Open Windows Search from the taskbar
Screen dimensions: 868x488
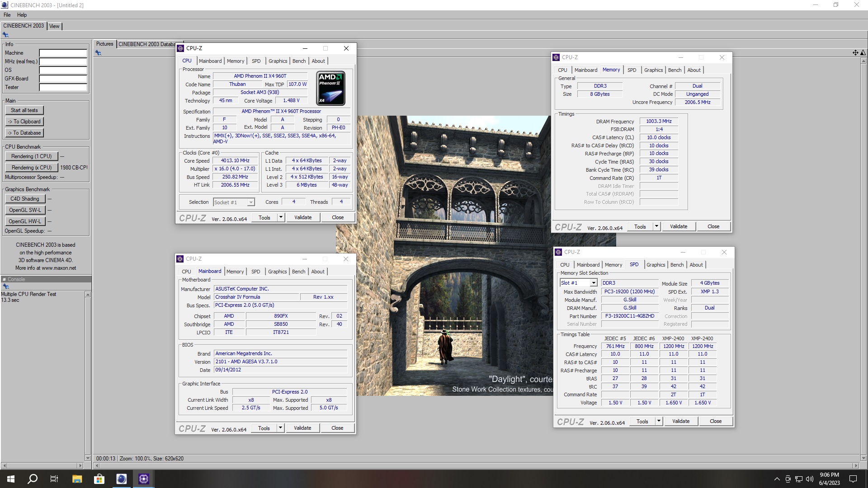click(x=33, y=479)
